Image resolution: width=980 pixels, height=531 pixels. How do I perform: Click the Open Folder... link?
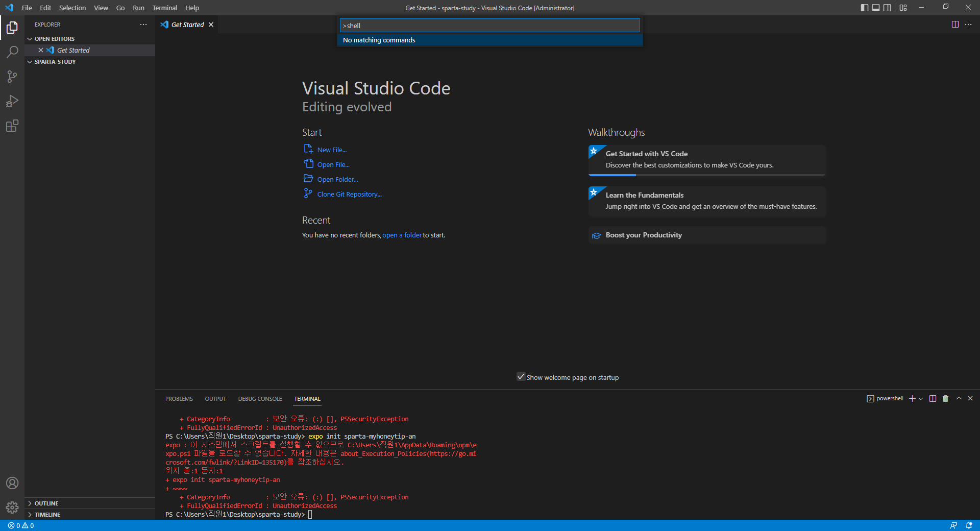click(337, 179)
